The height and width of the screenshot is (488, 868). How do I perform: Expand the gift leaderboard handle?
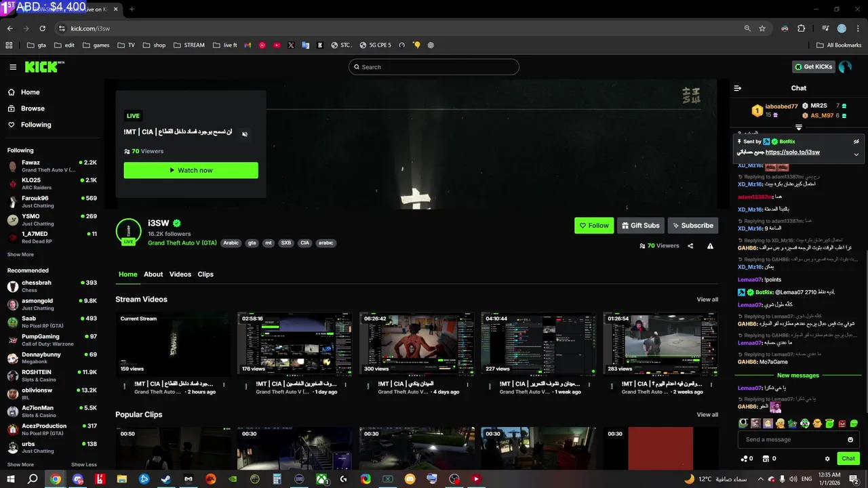[x=799, y=127]
